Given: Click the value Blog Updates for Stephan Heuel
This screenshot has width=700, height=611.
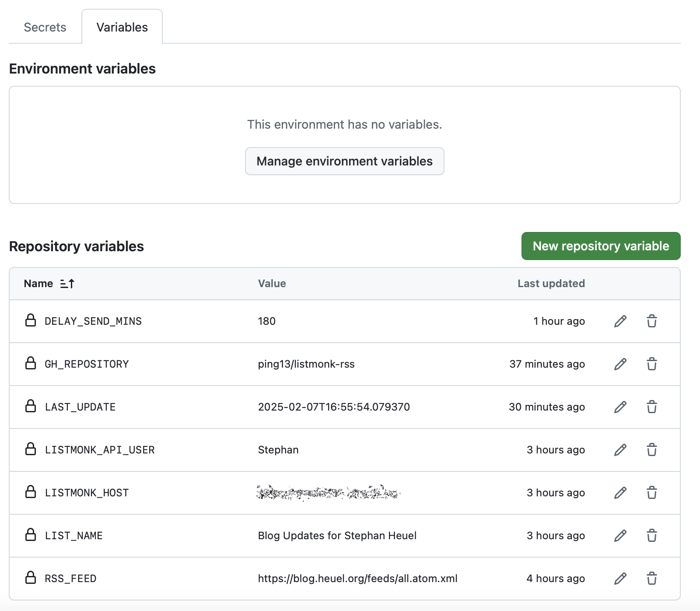Looking at the screenshot, I should click(x=337, y=536).
